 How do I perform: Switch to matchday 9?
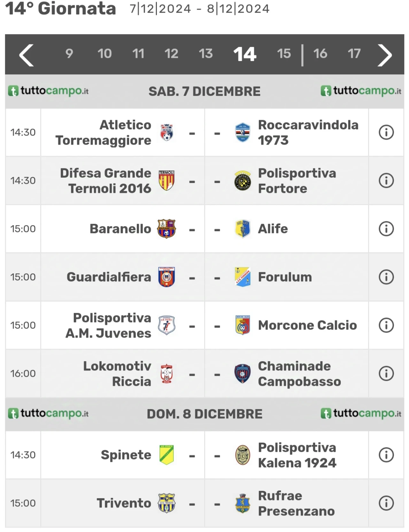[x=69, y=54]
